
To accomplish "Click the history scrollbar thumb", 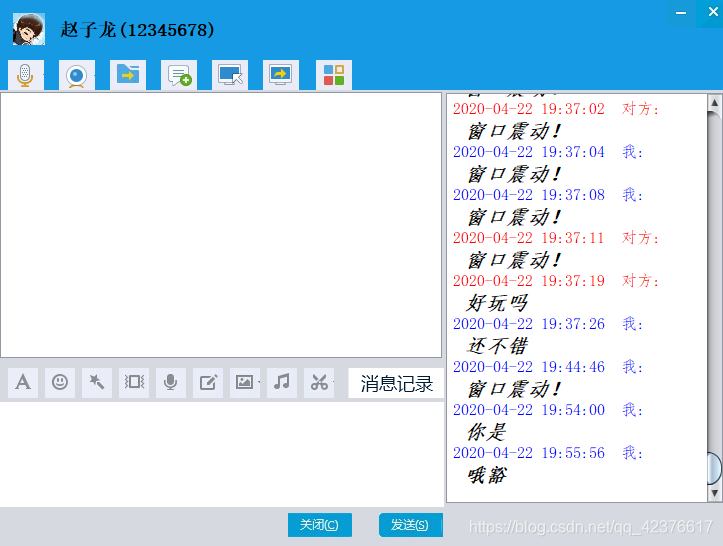I will [714, 469].
